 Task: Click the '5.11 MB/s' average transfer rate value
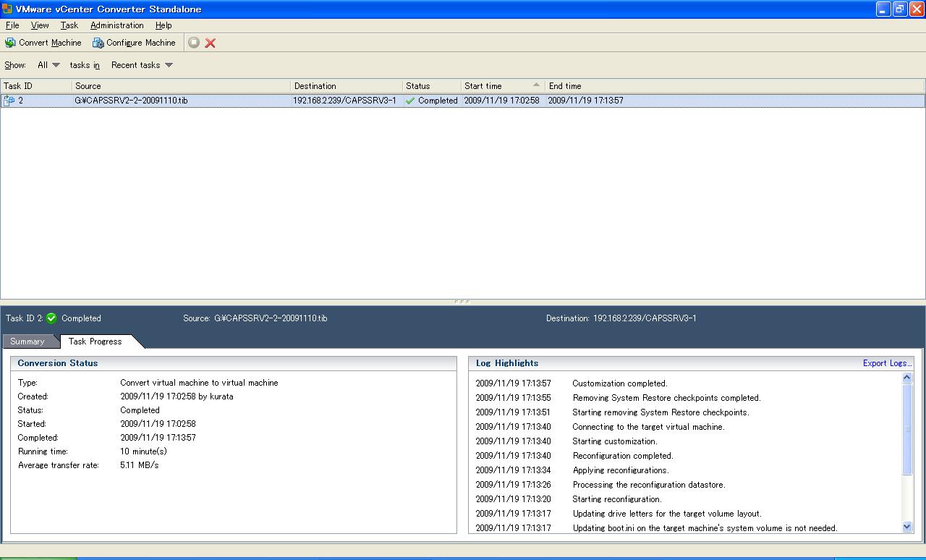tap(140, 465)
